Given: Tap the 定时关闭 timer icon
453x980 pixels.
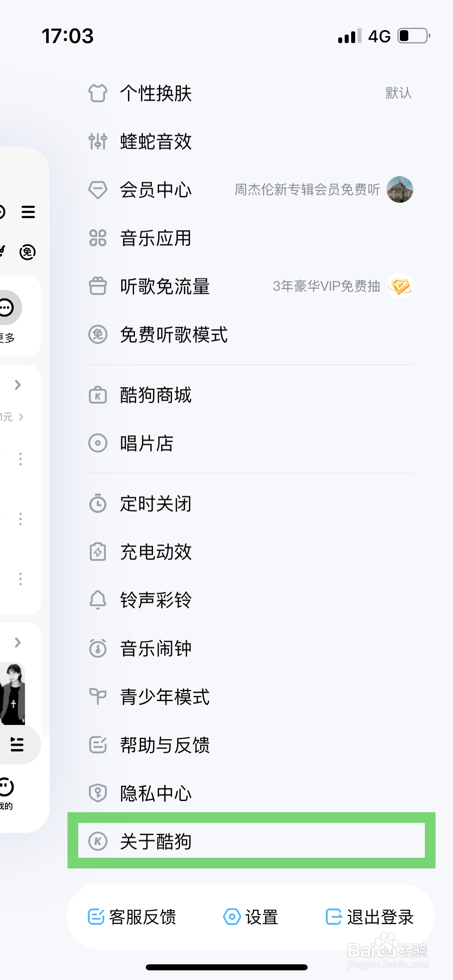Looking at the screenshot, I should 97,504.
